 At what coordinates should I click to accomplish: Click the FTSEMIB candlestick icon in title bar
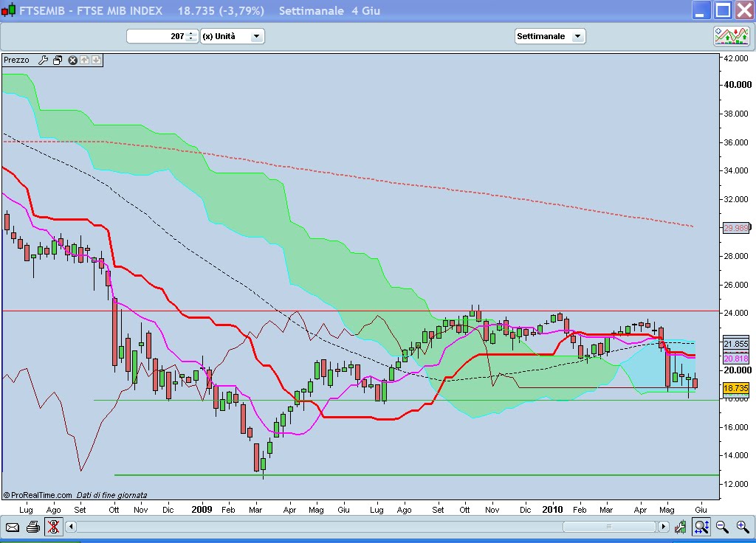pyautogui.click(x=8, y=10)
